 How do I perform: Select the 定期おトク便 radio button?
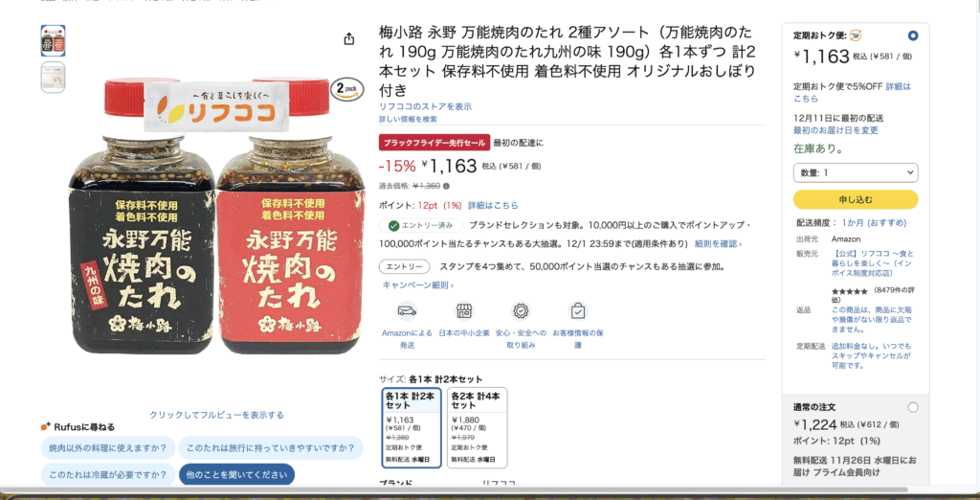(913, 35)
